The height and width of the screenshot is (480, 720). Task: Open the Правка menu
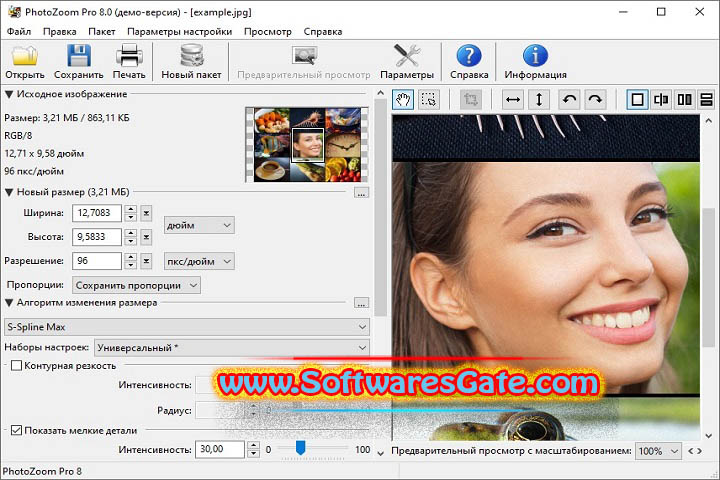[60, 32]
